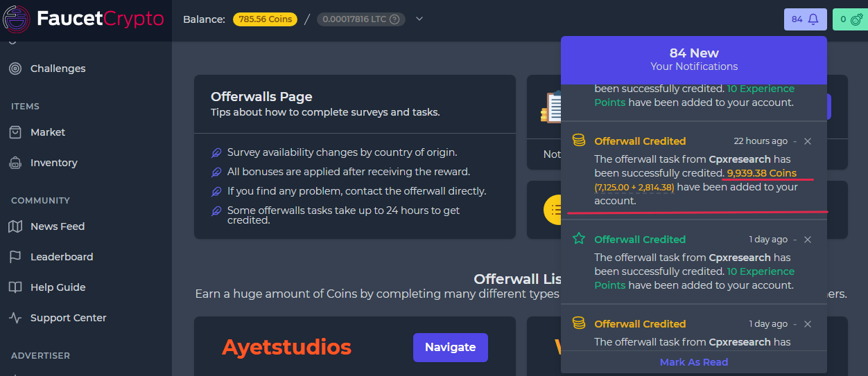Screen dimensions: 868x376
Task: Click feather icon beside 24 hours tip
Action: [216, 211]
